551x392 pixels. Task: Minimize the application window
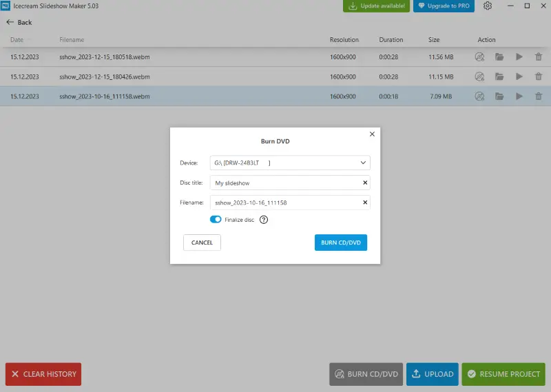[x=510, y=6]
